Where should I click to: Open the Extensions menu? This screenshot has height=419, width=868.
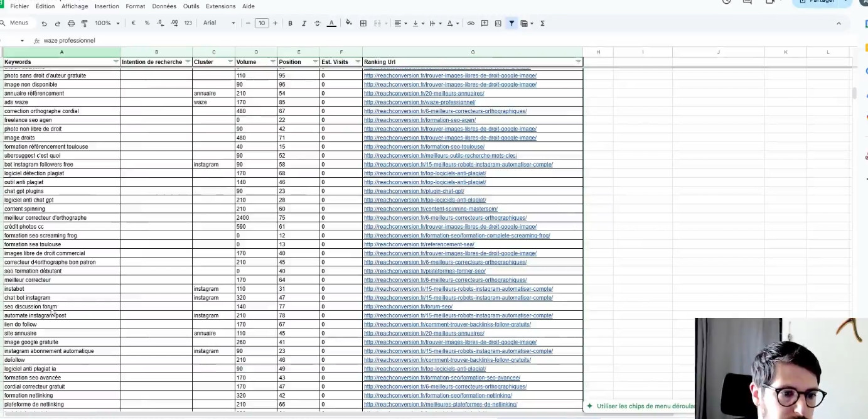pyautogui.click(x=220, y=6)
